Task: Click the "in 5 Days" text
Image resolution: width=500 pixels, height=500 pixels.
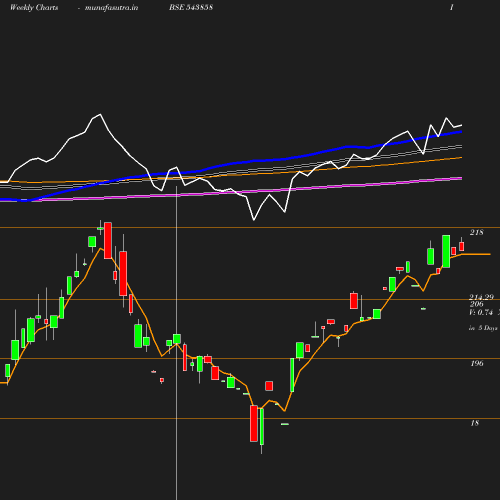Action: pos(483,328)
